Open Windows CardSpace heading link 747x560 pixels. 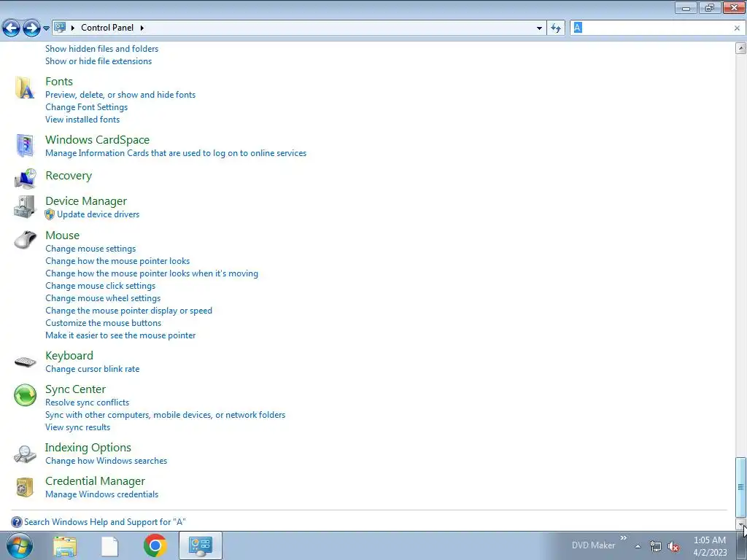click(x=97, y=139)
